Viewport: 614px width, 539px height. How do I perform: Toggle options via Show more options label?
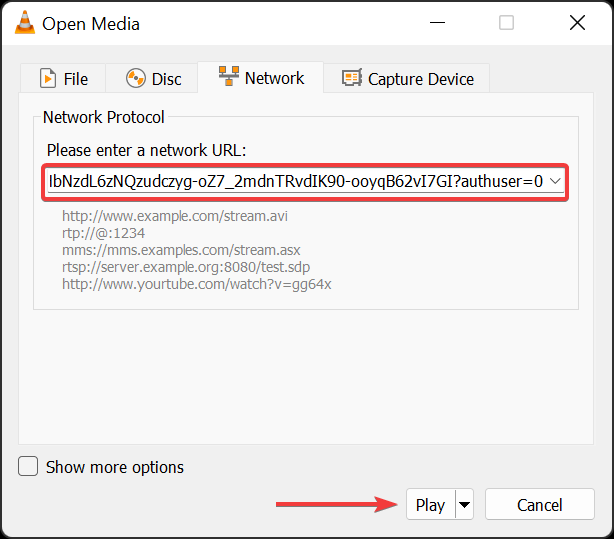point(115,467)
